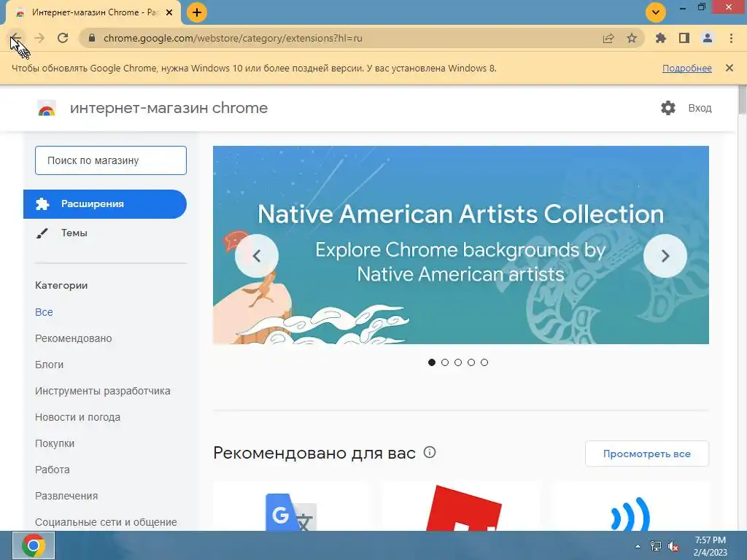
Task: Select the third carousel dot
Action: coord(458,362)
